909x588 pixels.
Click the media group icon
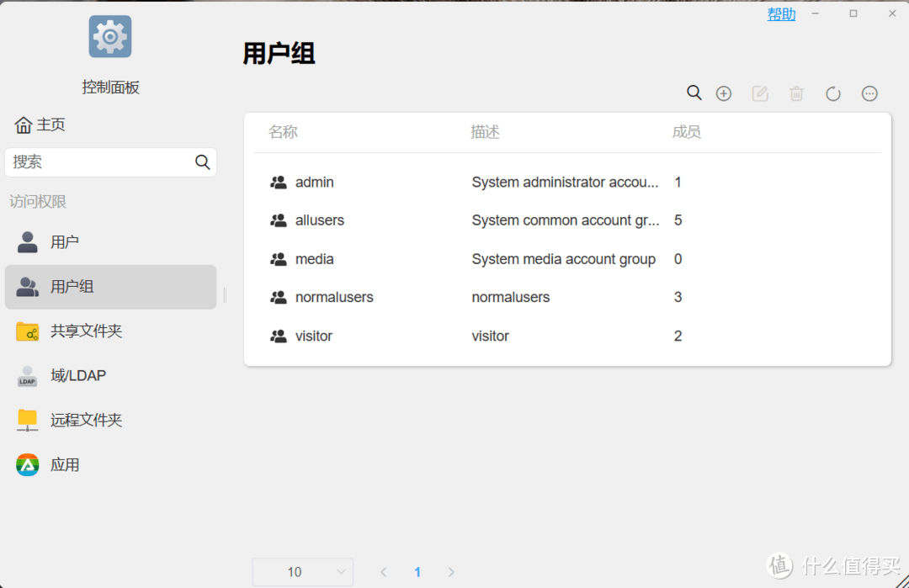click(279, 259)
